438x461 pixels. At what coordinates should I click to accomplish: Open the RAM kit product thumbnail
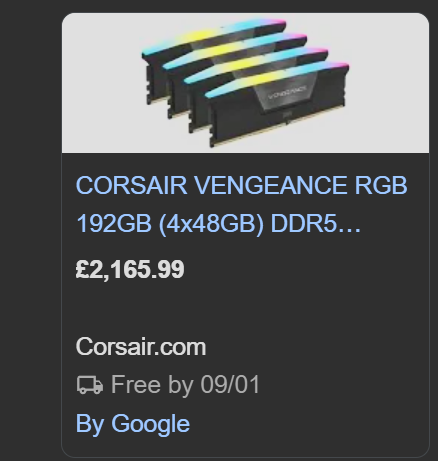click(245, 83)
